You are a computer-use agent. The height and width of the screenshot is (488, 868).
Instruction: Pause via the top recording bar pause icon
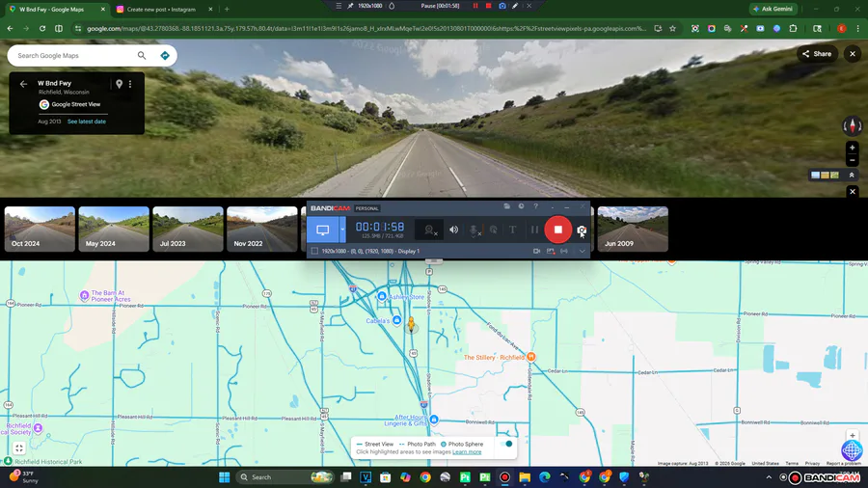(x=475, y=6)
